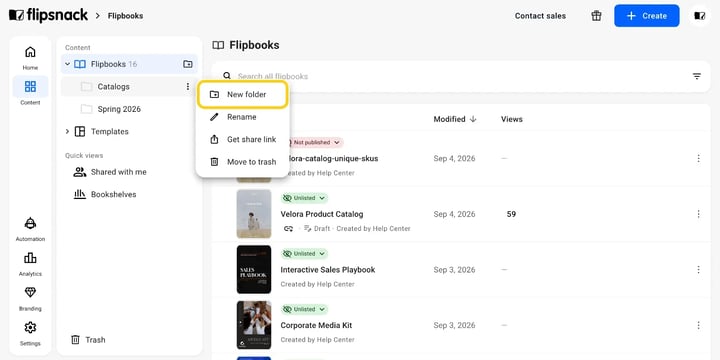
Task: Collapse the Flipbooks tree node
Action: pyautogui.click(x=68, y=64)
